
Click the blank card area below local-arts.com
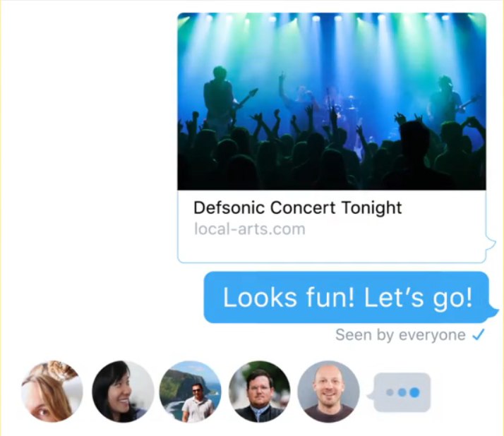(x=331, y=250)
